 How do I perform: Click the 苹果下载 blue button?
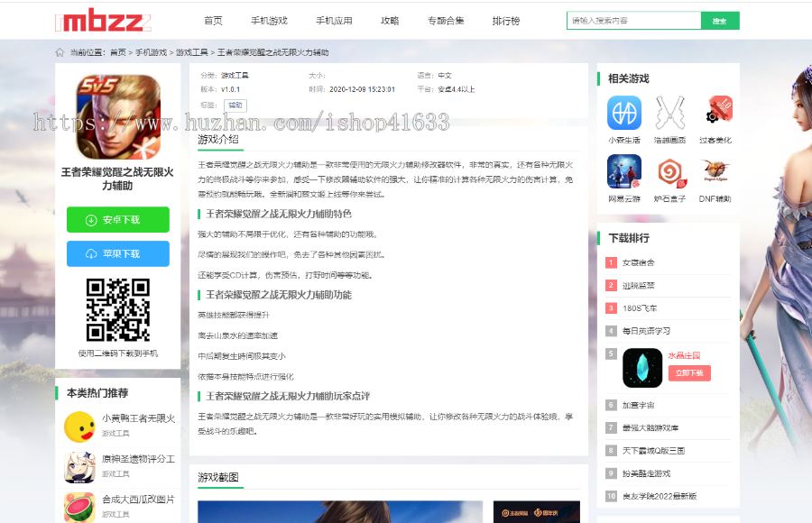click(118, 253)
